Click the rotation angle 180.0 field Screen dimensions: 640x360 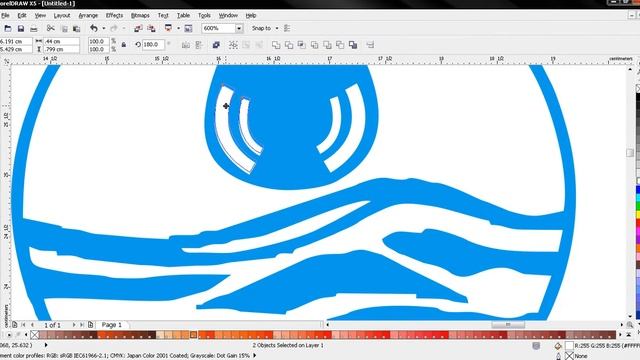point(153,44)
